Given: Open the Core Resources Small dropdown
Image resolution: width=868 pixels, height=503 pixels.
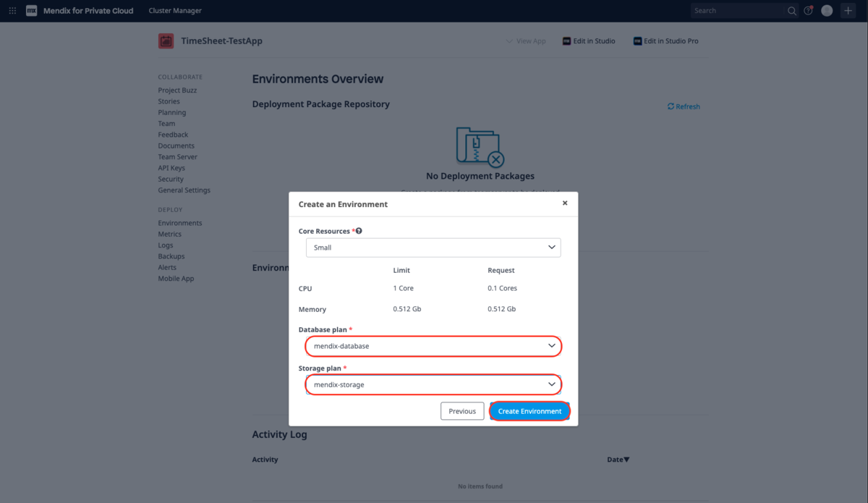Looking at the screenshot, I should 433,248.
